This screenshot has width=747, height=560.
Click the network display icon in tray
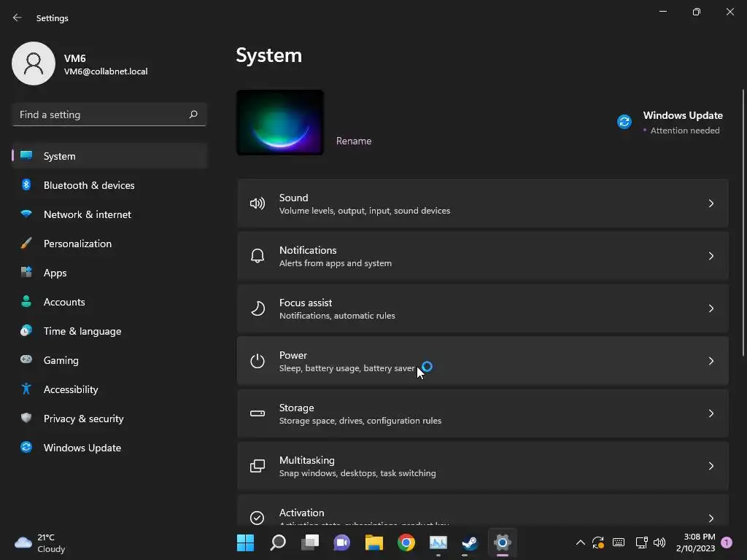click(x=641, y=542)
